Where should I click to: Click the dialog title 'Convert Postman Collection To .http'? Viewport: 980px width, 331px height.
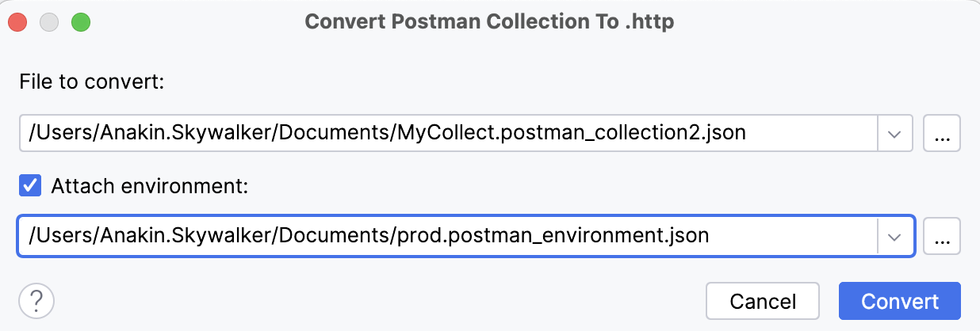pos(489,21)
